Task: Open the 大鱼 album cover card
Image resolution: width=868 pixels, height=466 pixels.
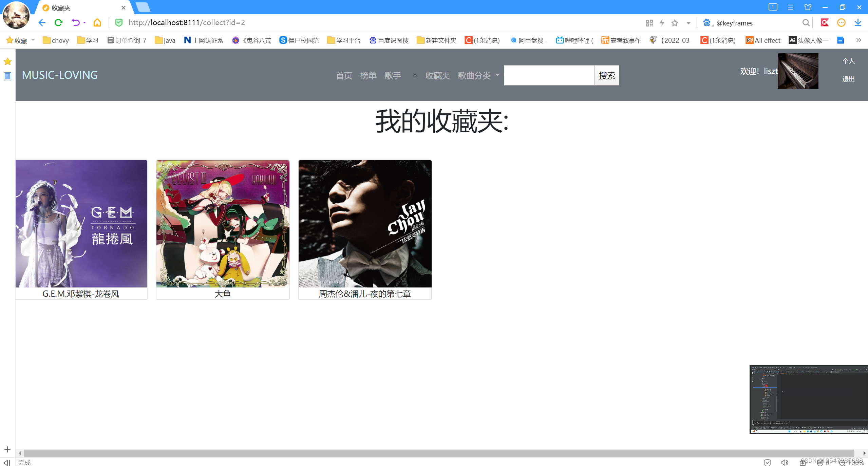Action: [223, 224]
